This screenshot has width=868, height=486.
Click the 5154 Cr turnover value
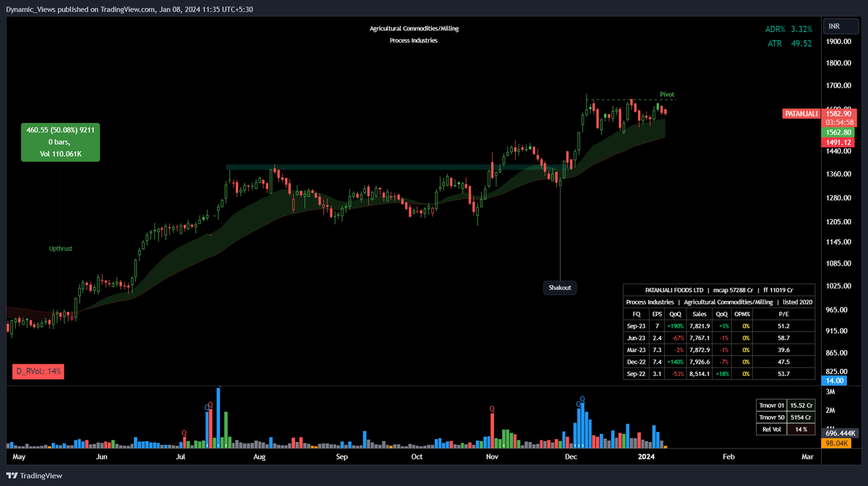801,417
